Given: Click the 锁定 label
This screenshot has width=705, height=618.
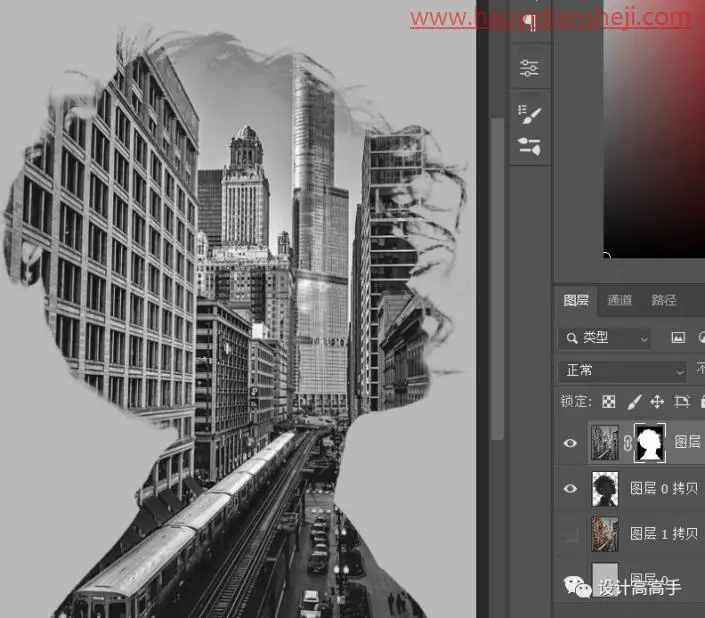Looking at the screenshot, I should (576, 401).
